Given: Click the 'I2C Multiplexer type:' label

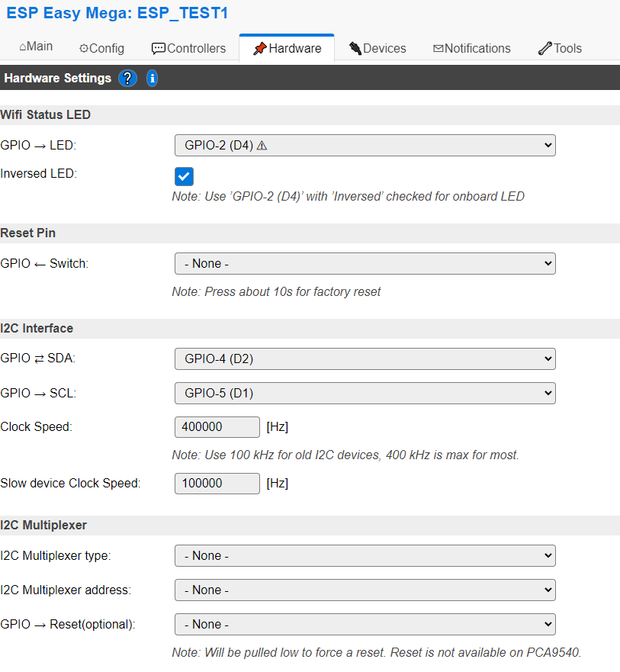Looking at the screenshot, I should pos(56,556).
